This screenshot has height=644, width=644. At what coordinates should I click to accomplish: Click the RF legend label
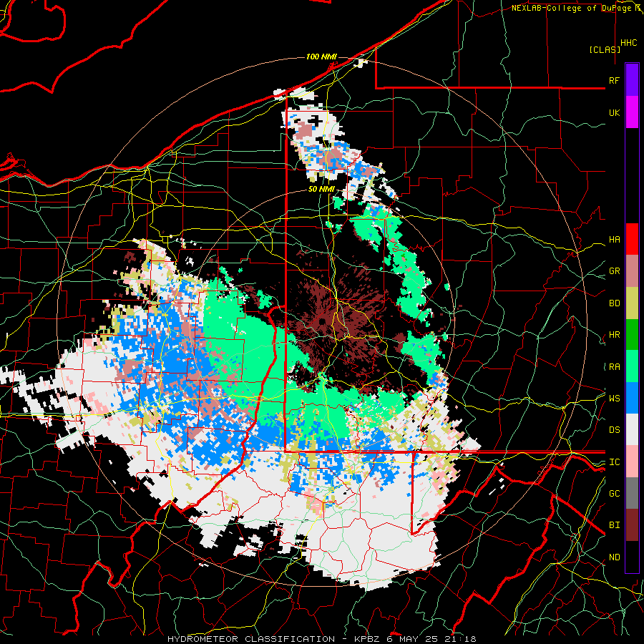click(614, 80)
